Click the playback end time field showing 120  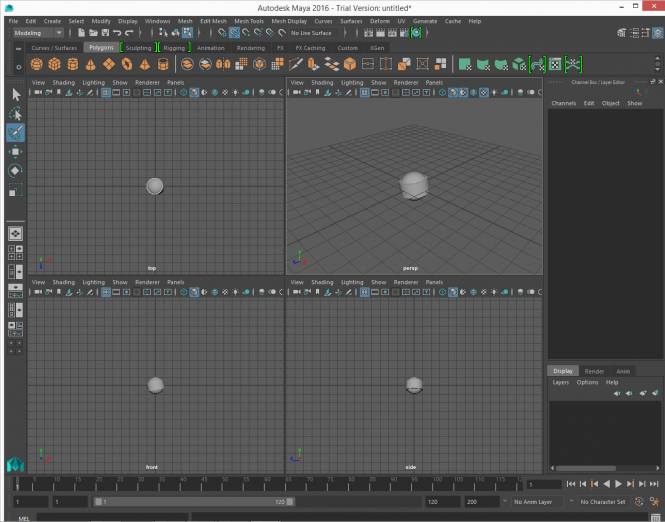(443, 502)
